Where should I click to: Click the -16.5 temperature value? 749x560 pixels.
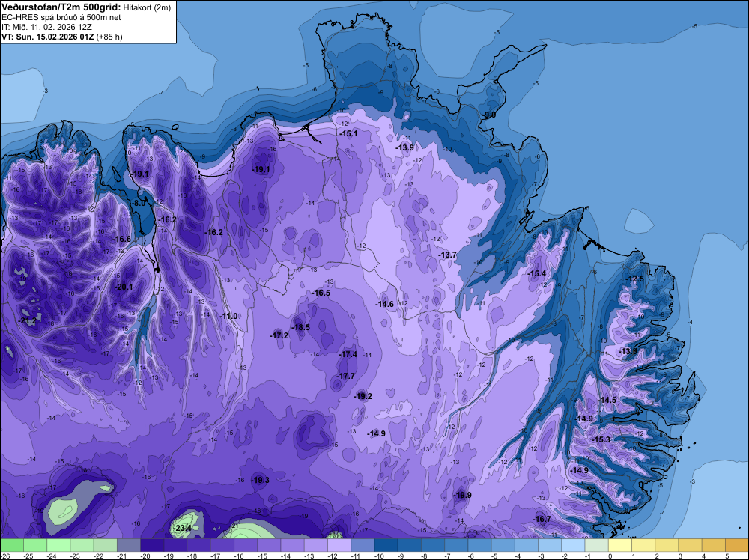click(x=321, y=293)
